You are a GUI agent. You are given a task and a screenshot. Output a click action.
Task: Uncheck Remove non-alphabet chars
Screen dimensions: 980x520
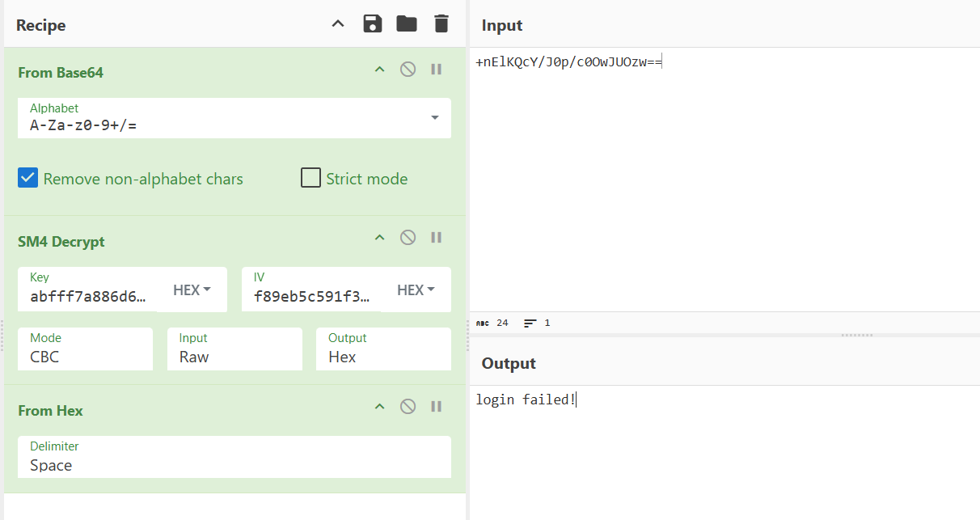28,178
